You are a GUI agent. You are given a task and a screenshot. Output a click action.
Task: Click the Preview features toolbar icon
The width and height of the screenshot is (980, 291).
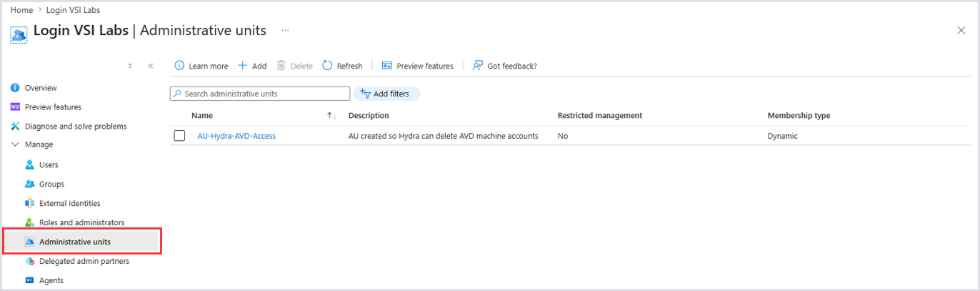(387, 66)
